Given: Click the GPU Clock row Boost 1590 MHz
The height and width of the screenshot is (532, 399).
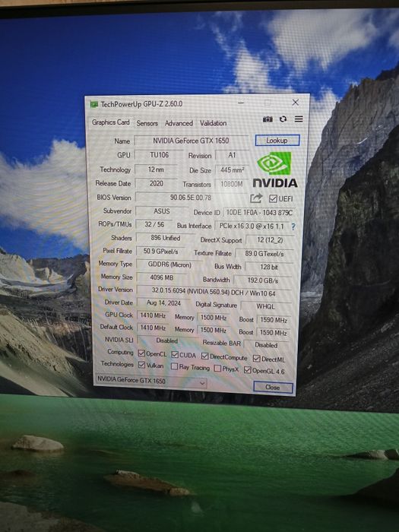Looking at the screenshot, I should point(274,320).
